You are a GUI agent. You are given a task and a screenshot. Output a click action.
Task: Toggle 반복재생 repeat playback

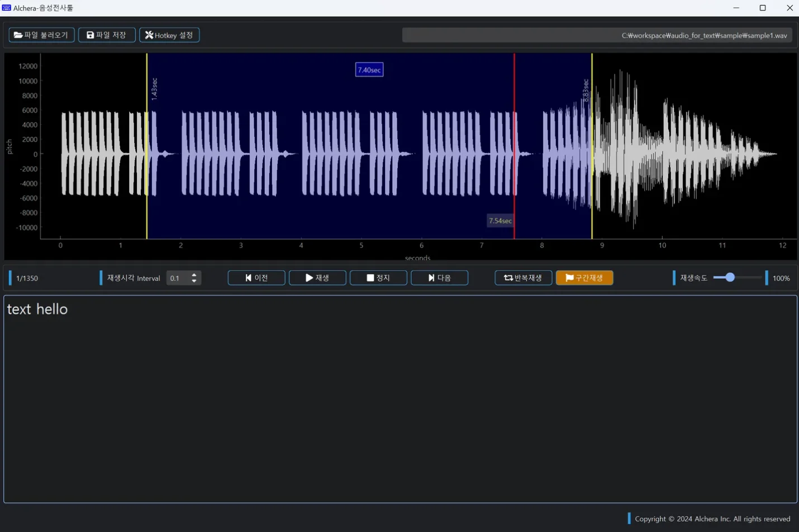click(524, 278)
